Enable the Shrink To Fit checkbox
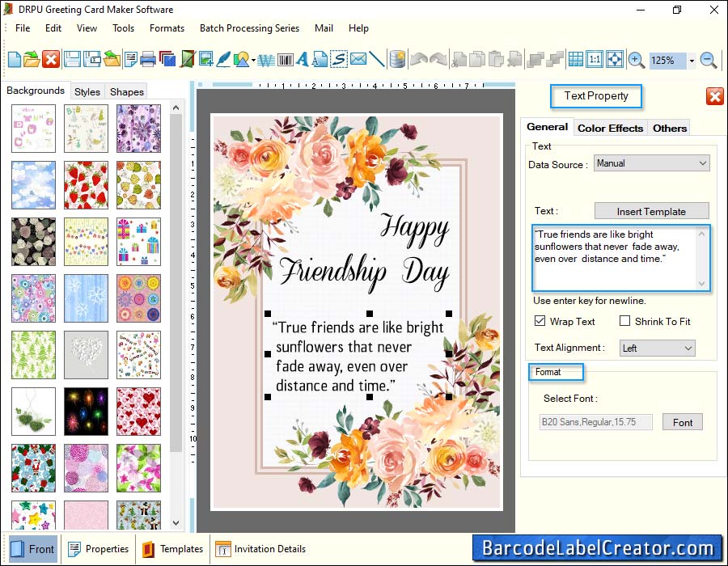Viewport: 728px width, 566px height. (x=624, y=321)
